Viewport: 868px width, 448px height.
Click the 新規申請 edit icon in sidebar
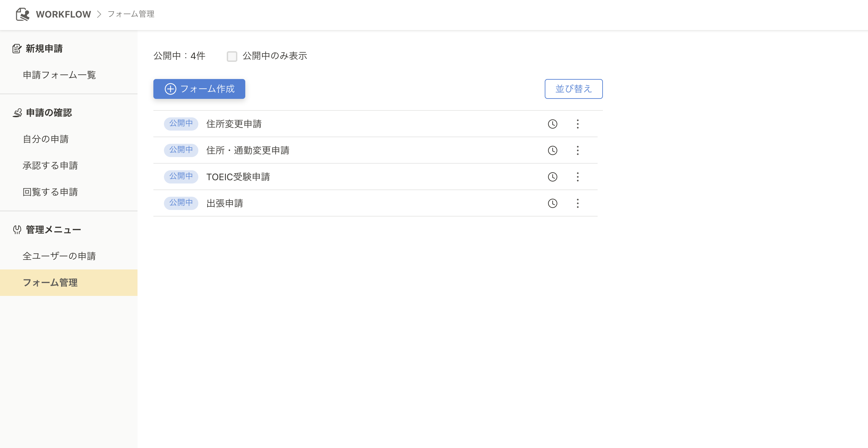click(x=17, y=49)
